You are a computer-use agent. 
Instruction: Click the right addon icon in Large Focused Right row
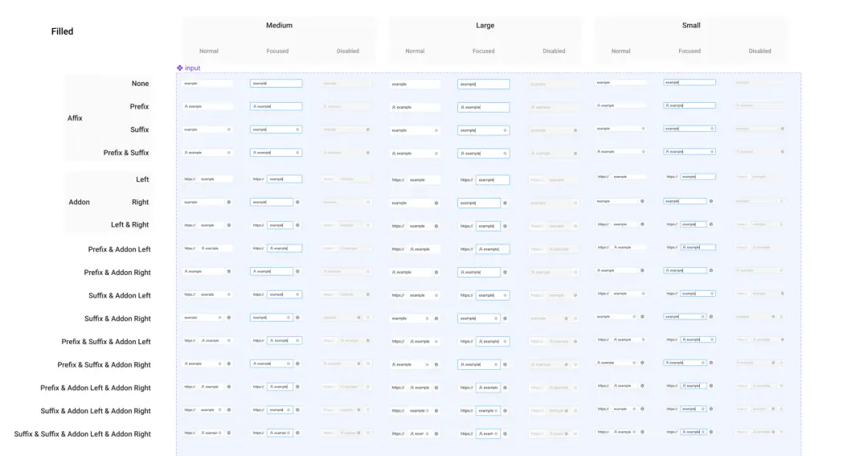(x=505, y=203)
